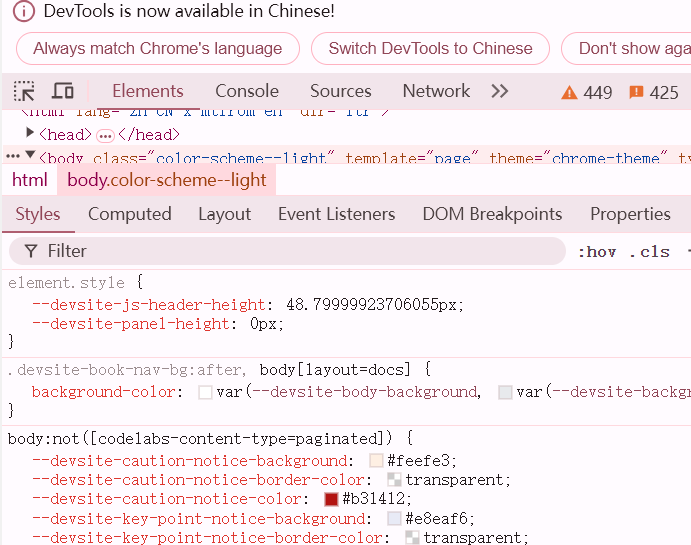Toggle the device toolbar icon
The width and height of the screenshot is (691, 545).
(x=63, y=92)
